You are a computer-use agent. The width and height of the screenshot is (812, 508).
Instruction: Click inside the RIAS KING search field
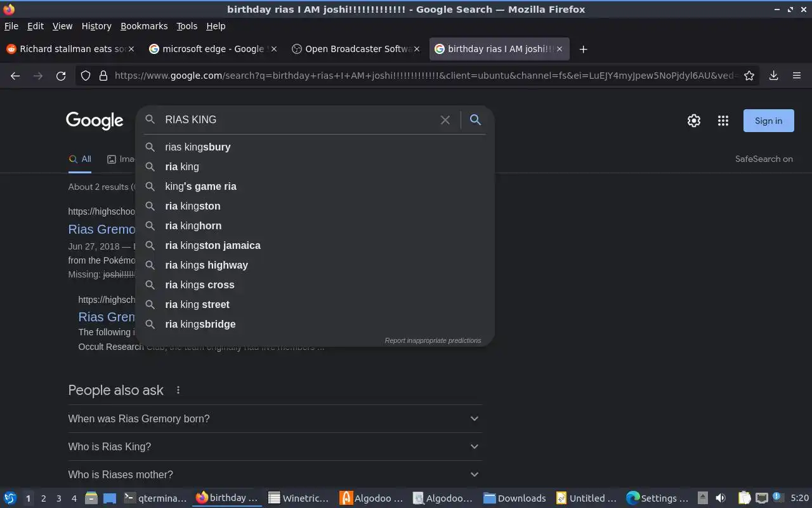[x=298, y=119]
